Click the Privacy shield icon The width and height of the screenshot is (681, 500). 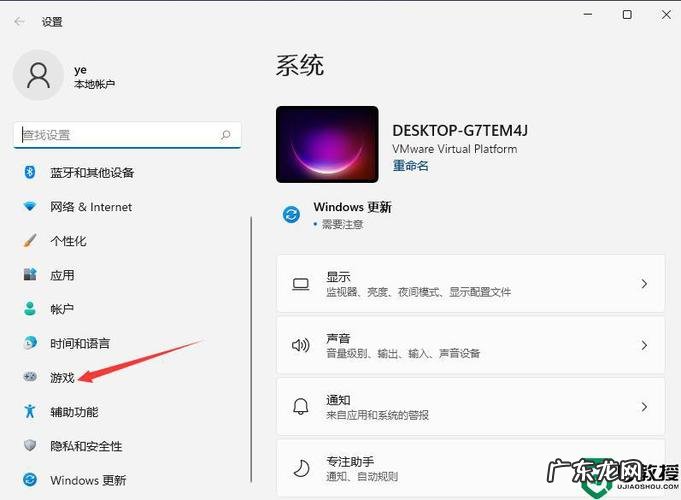30,445
